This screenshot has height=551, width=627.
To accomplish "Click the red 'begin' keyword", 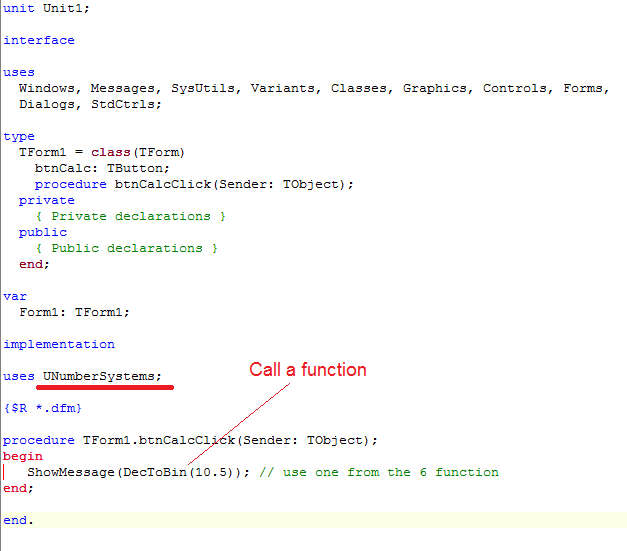I will coord(23,457).
